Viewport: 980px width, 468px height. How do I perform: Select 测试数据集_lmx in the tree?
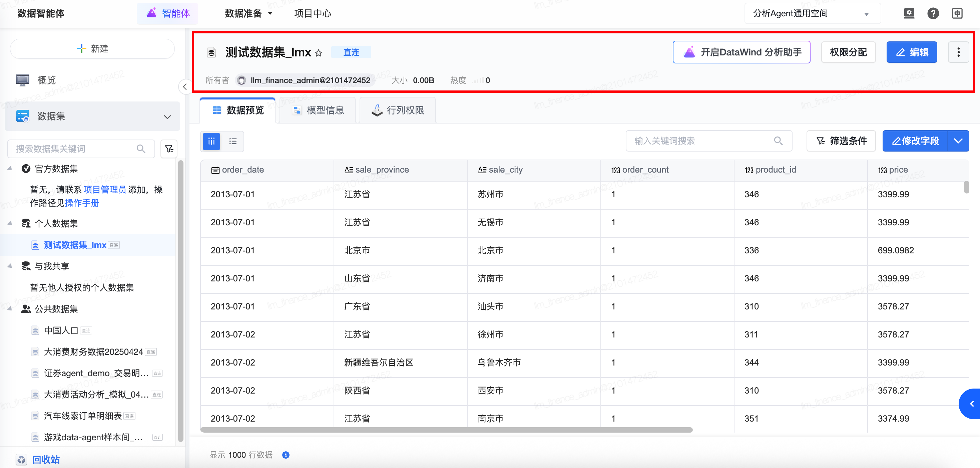click(75, 245)
